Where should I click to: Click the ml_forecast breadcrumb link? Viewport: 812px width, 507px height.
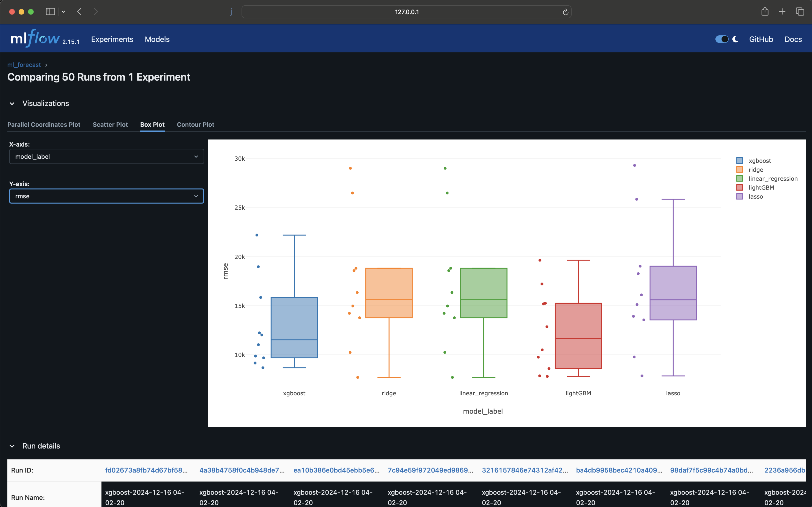(x=24, y=65)
